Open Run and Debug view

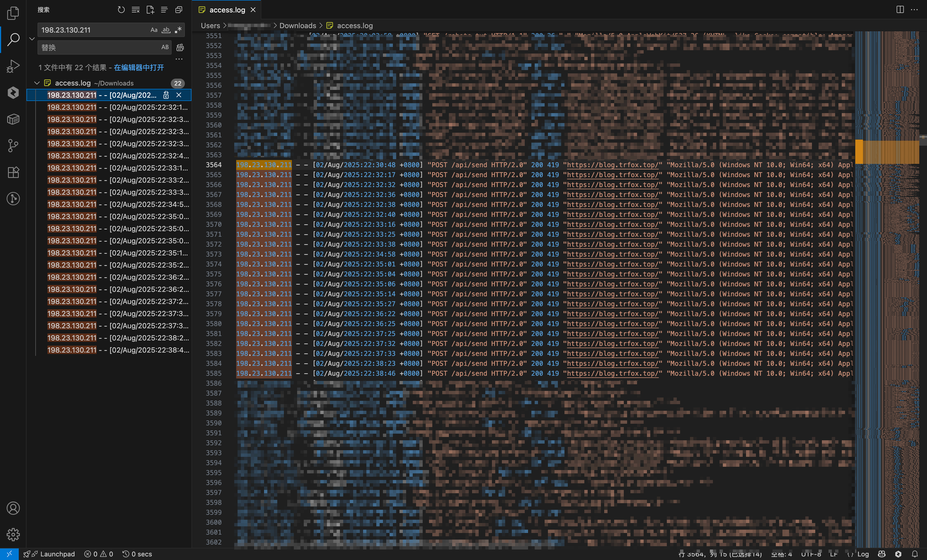(x=13, y=66)
